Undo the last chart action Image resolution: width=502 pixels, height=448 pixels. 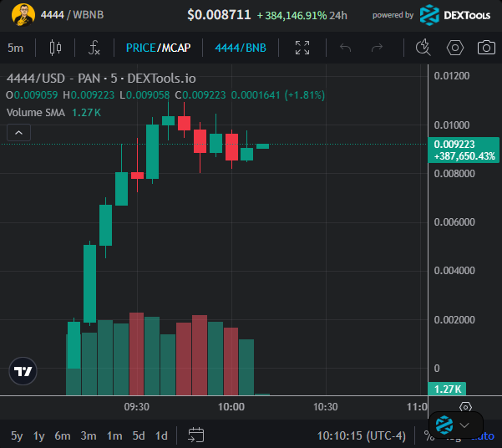(x=346, y=48)
